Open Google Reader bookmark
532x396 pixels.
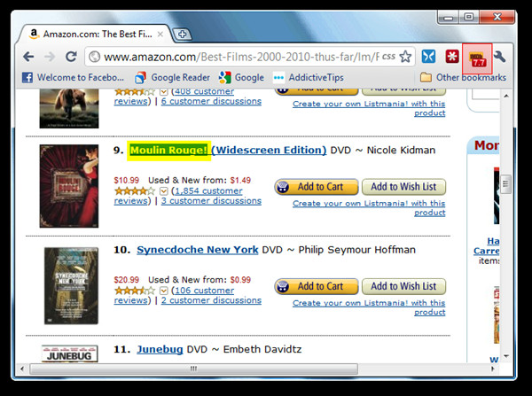[x=172, y=78]
